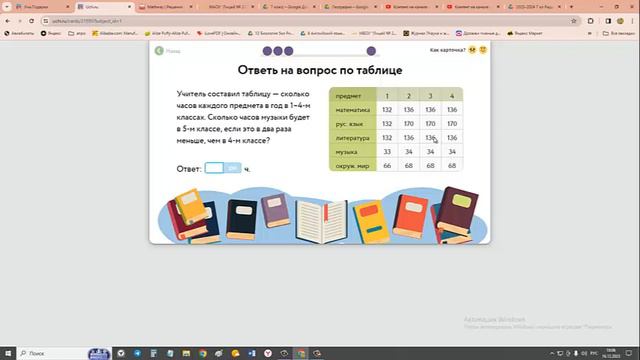Bookmark this page with the star icon

(573, 21)
